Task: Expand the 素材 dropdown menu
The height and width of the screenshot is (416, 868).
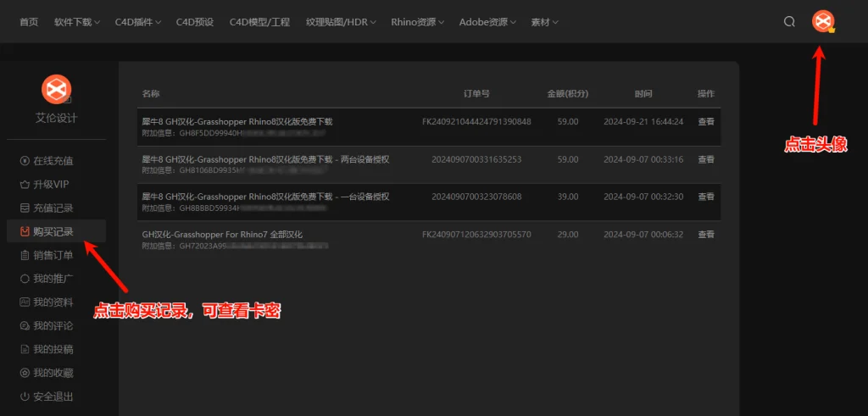Action: point(545,22)
